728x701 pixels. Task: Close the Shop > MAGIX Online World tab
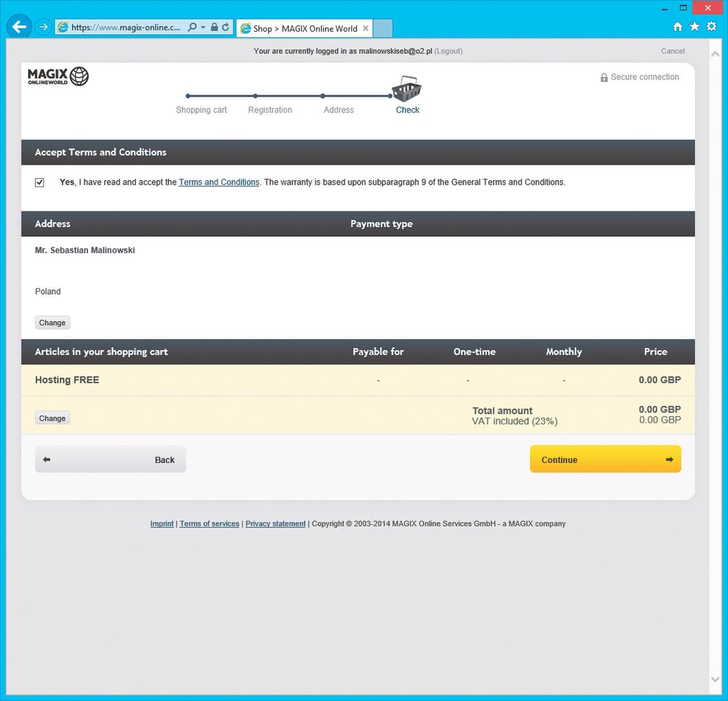click(366, 28)
